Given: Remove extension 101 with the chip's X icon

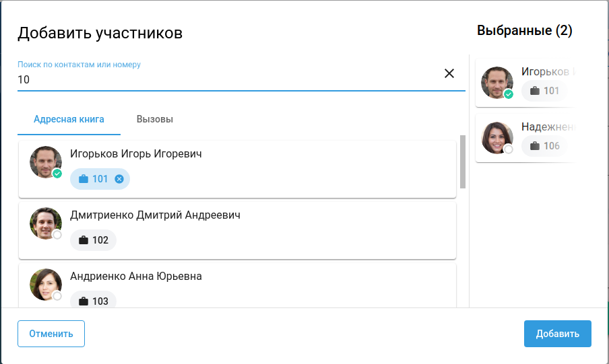Looking at the screenshot, I should [x=119, y=179].
